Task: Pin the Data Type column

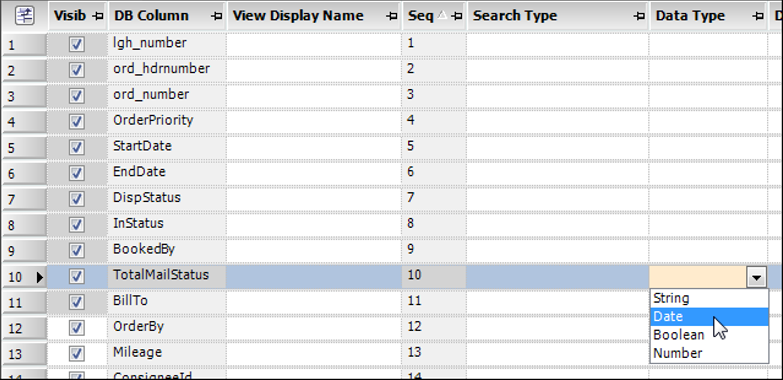Action: [757, 16]
